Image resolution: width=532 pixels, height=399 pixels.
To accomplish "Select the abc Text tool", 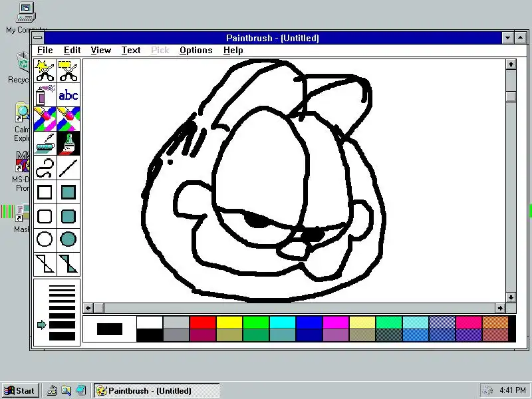I will 68,95.
